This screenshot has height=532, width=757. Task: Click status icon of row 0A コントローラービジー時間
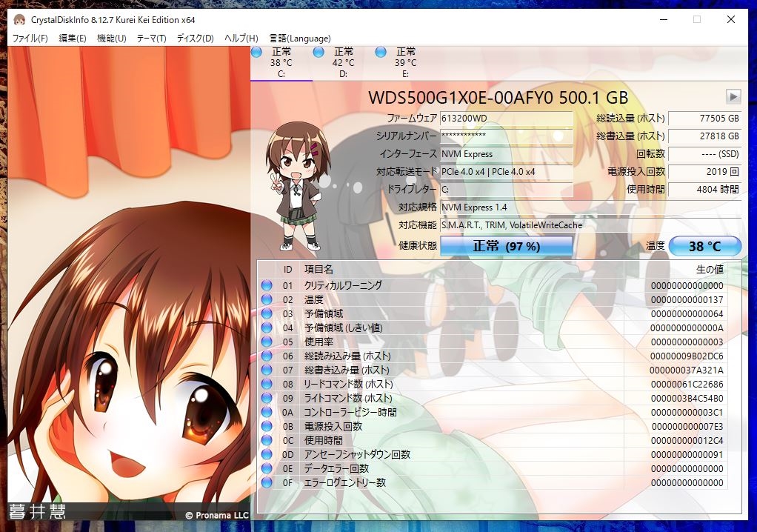click(x=267, y=412)
